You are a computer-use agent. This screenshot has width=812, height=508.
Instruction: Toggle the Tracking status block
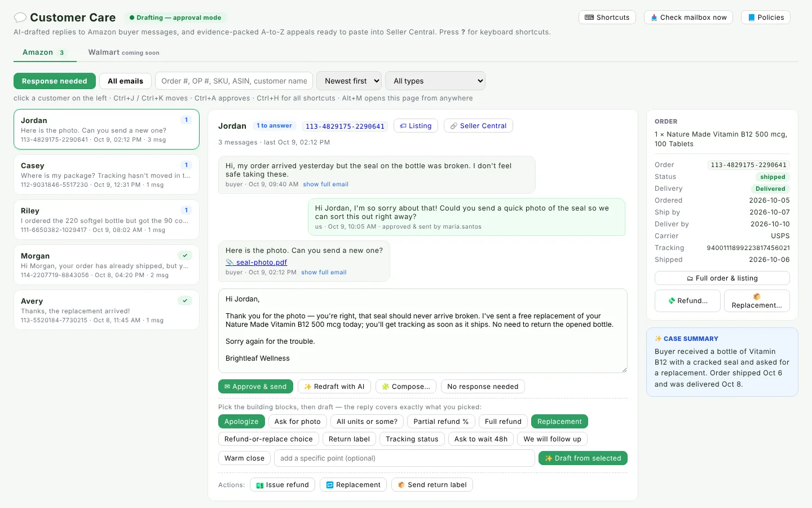412,439
